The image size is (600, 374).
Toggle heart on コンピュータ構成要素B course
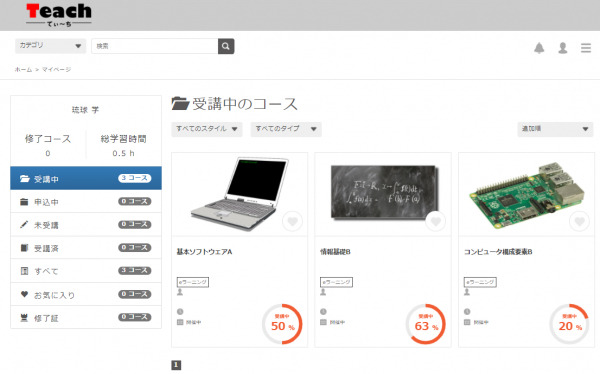[x=579, y=221]
